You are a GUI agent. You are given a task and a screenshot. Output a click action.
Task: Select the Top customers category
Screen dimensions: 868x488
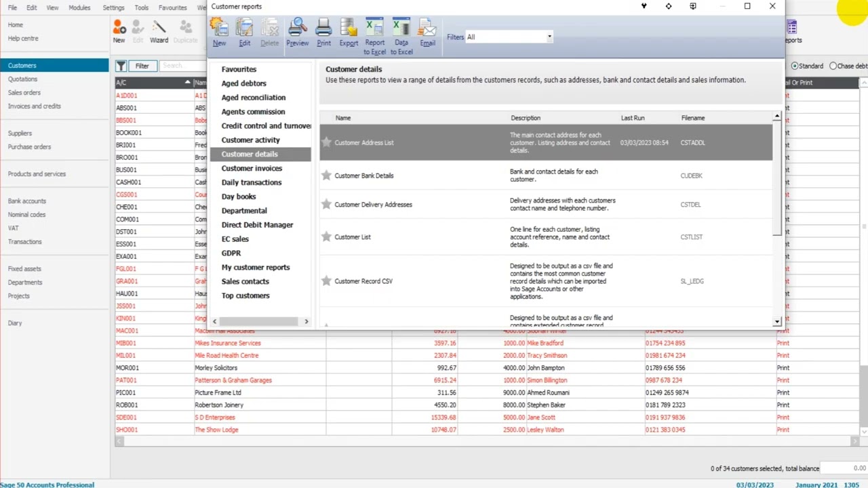(245, 296)
